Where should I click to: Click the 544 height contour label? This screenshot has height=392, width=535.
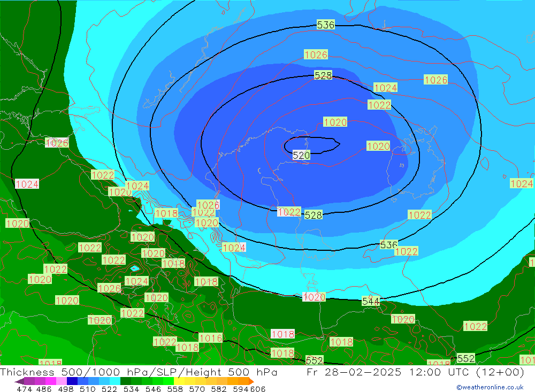pos(371,301)
